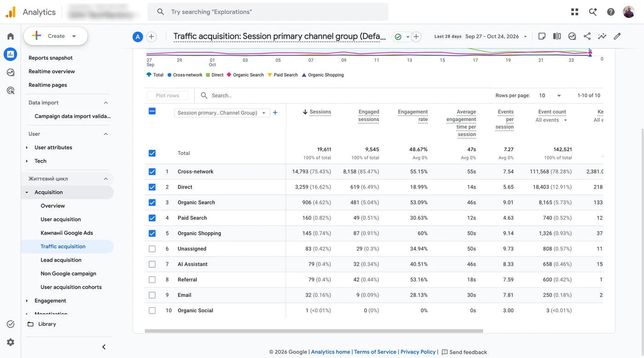Screen dimensions: 644x358
Task: Click the user account avatar
Action: [x=629, y=12]
